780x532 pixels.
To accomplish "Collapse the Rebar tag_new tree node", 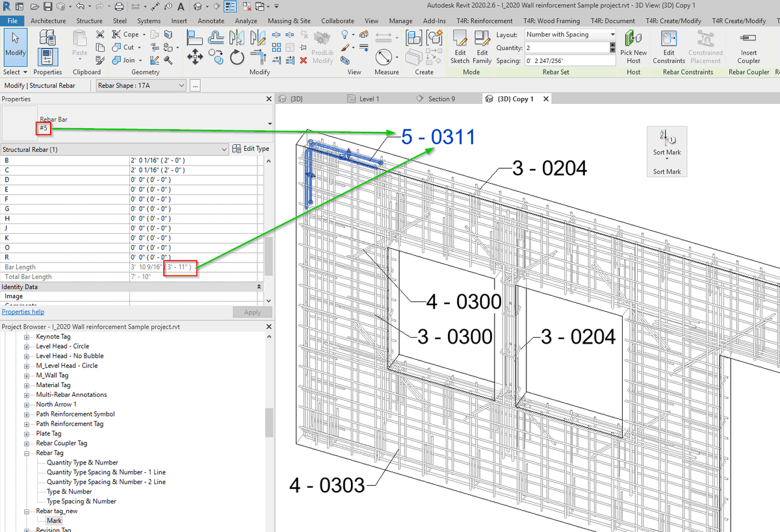I will click(27, 511).
